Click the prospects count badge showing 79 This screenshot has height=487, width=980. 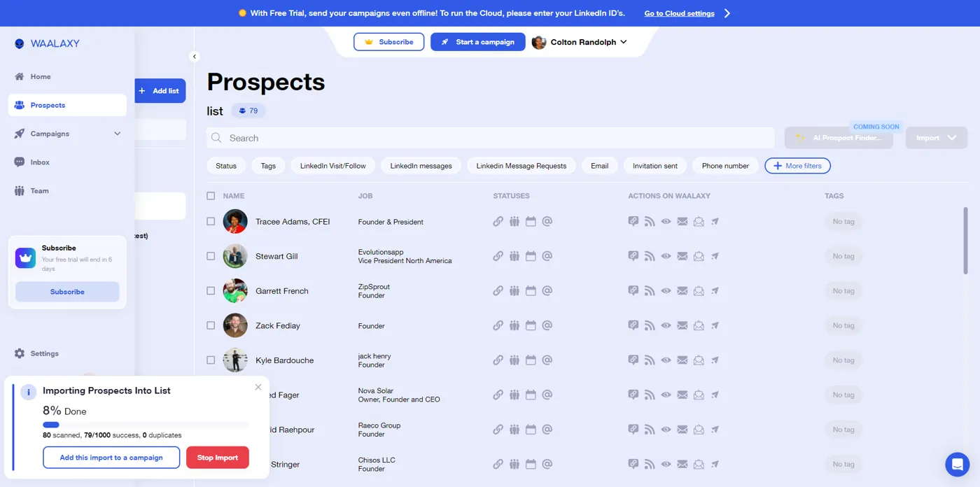tap(248, 111)
